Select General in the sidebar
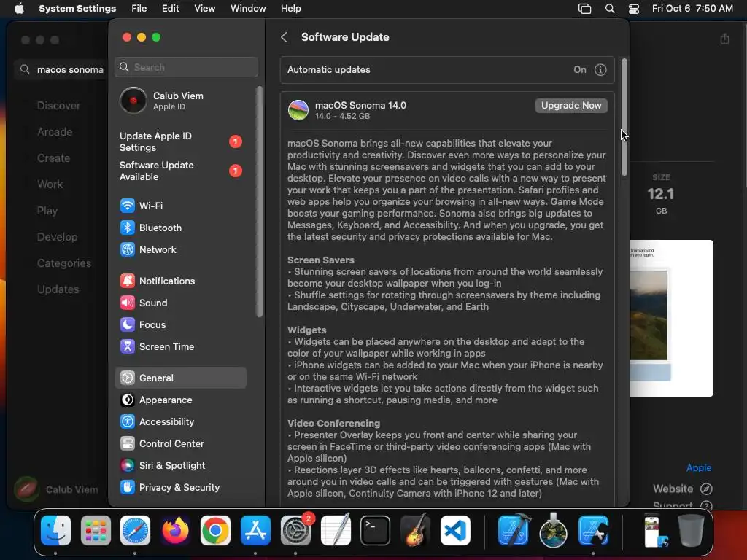Viewport: 747px width, 560px height. coord(181,378)
